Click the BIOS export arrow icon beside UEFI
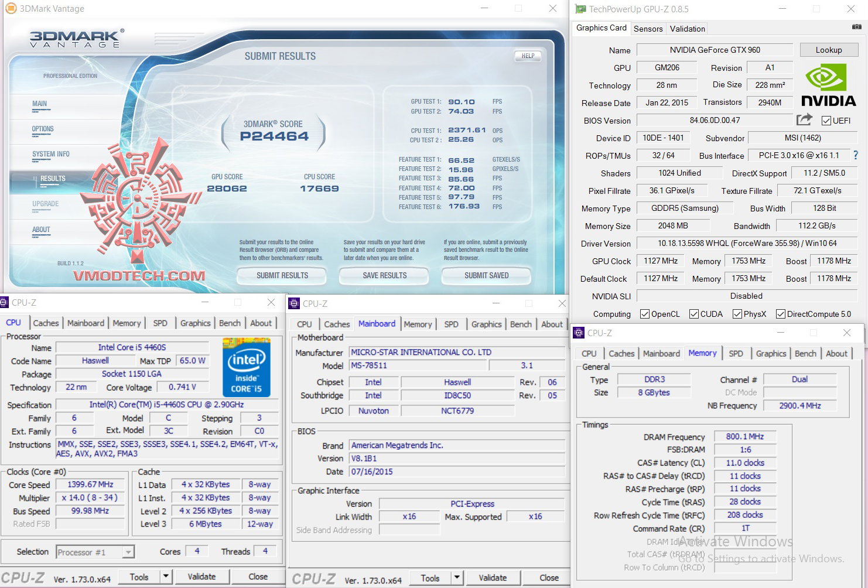 coord(804,120)
